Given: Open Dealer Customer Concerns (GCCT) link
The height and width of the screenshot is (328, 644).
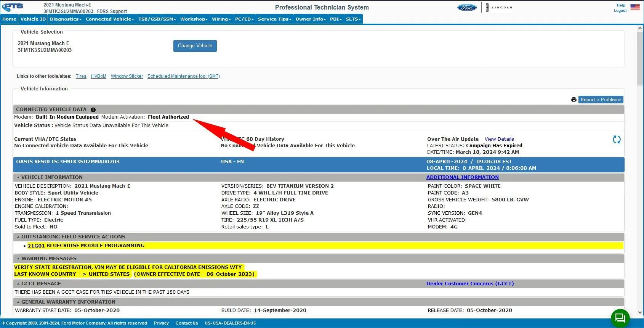Looking at the screenshot, I should (470, 284).
